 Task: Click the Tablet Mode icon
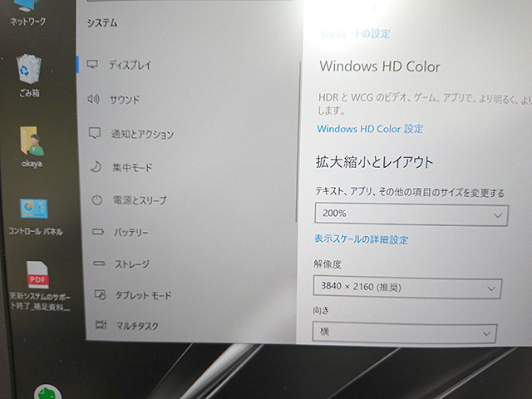[x=100, y=295]
